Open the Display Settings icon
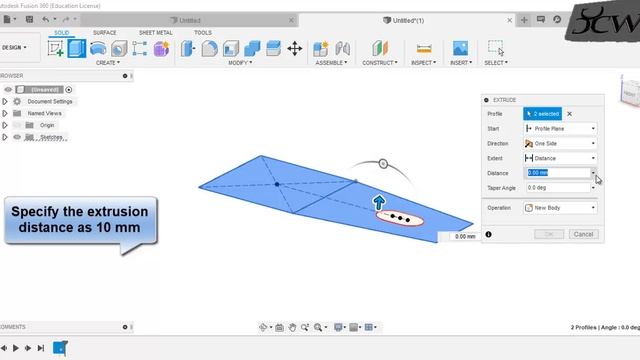This screenshot has width=640, height=360. pyautogui.click(x=338, y=327)
